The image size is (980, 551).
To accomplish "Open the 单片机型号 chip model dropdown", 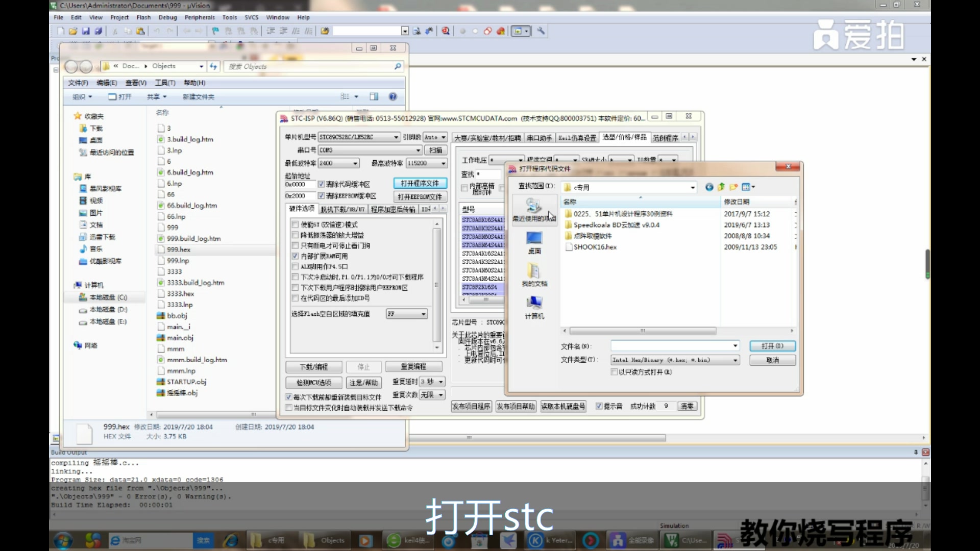I will (396, 137).
